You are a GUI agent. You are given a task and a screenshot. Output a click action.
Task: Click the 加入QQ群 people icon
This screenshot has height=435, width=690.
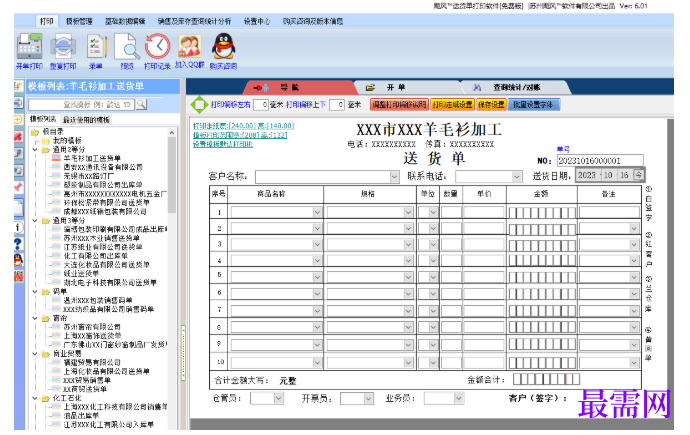tap(190, 46)
